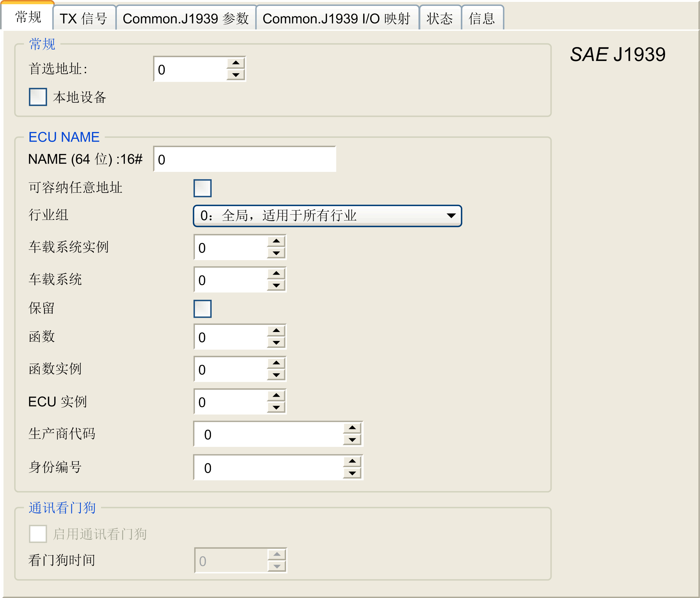The height and width of the screenshot is (598, 700).
Task: Check the 保留 checkbox
Action: (x=202, y=309)
